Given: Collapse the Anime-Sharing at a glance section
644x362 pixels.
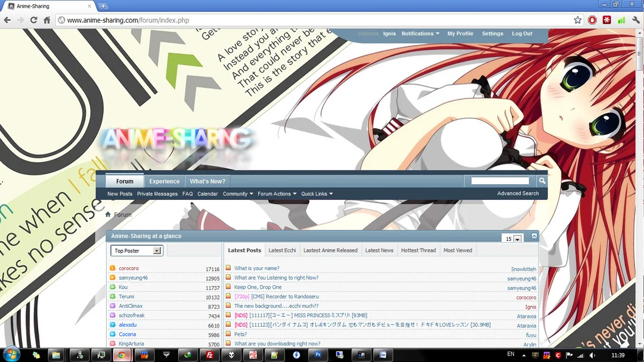Looking at the screenshot, I should click(x=532, y=236).
